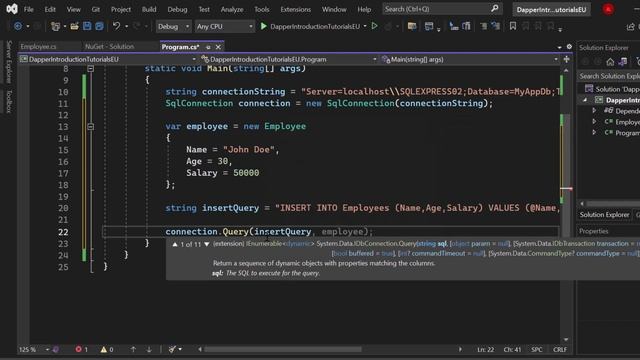Expand the Program.cs node in Solution Explorer
The height and width of the screenshot is (360, 640).
pyautogui.click(x=594, y=133)
